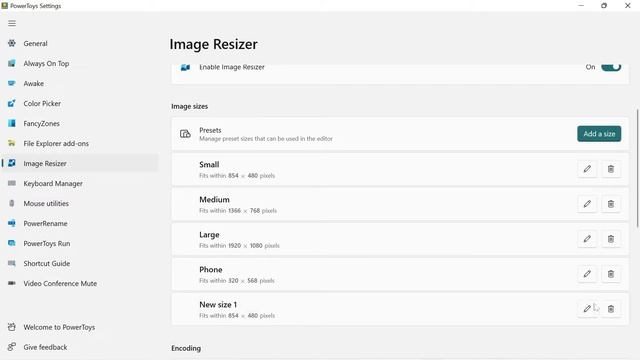Click the Add a size button
Screen dimensions: 640x360
tap(599, 134)
